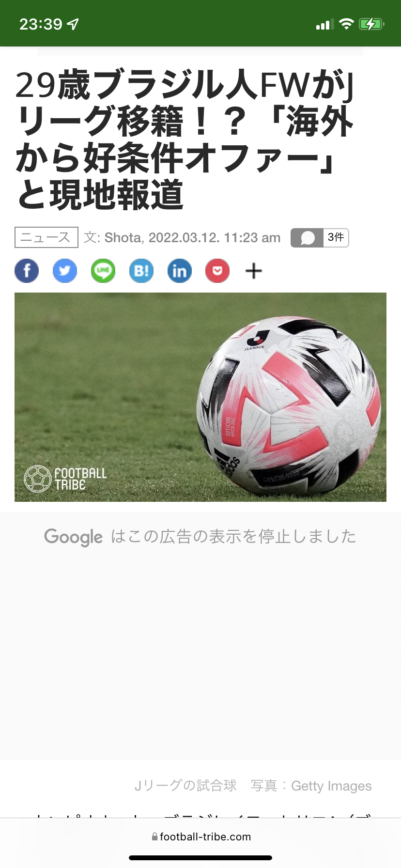401x868 pixels.
Task: Expand more share options plus icon
Action: (x=254, y=271)
